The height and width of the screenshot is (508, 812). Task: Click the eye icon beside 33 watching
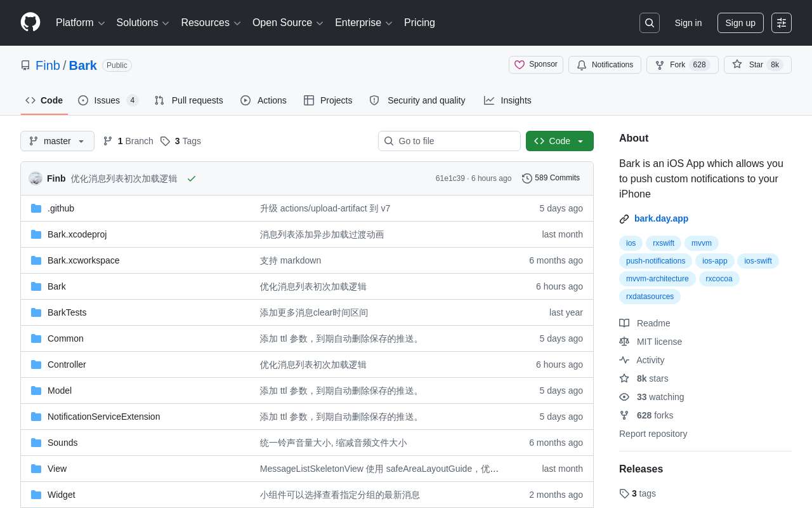(x=624, y=397)
